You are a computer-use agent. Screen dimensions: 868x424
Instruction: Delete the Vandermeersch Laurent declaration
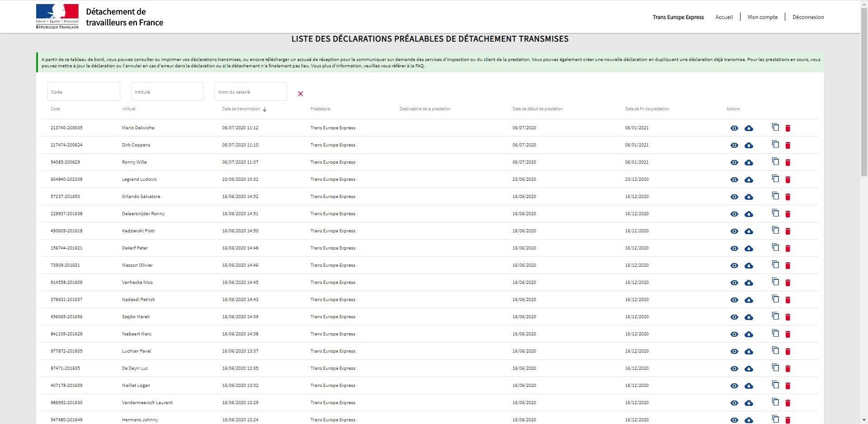(788, 403)
